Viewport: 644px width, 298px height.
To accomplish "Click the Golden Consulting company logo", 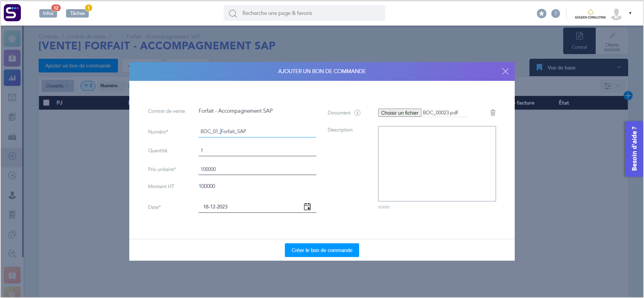I will 590,14.
